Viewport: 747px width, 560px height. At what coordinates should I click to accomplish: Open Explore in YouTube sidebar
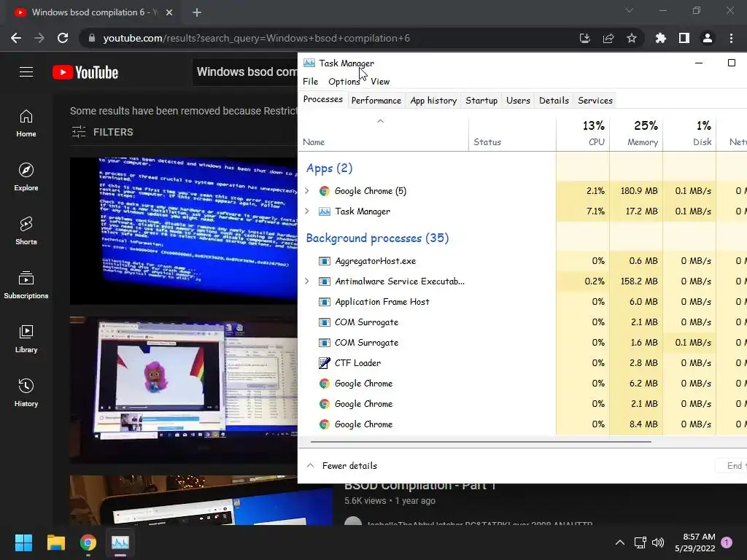tap(26, 177)
